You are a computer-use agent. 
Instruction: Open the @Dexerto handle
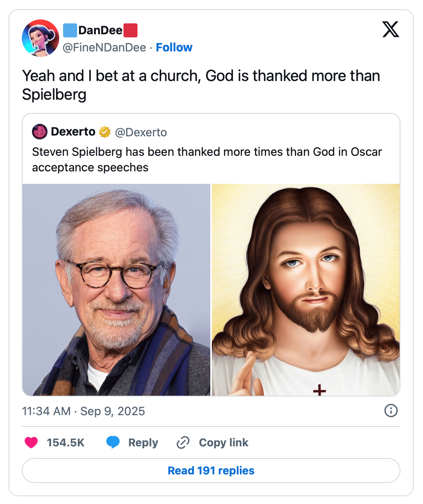[x=141, y=132]
